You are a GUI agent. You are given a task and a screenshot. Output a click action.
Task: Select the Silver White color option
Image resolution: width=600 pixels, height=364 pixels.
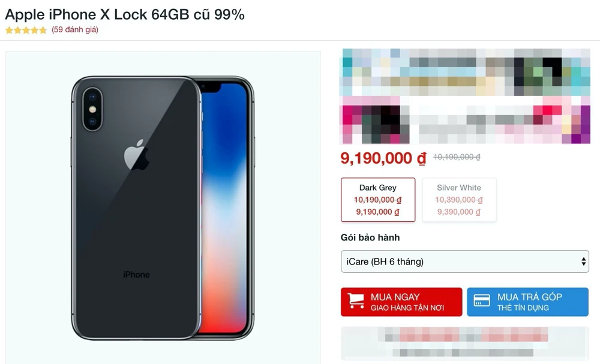tap(459, 200)
